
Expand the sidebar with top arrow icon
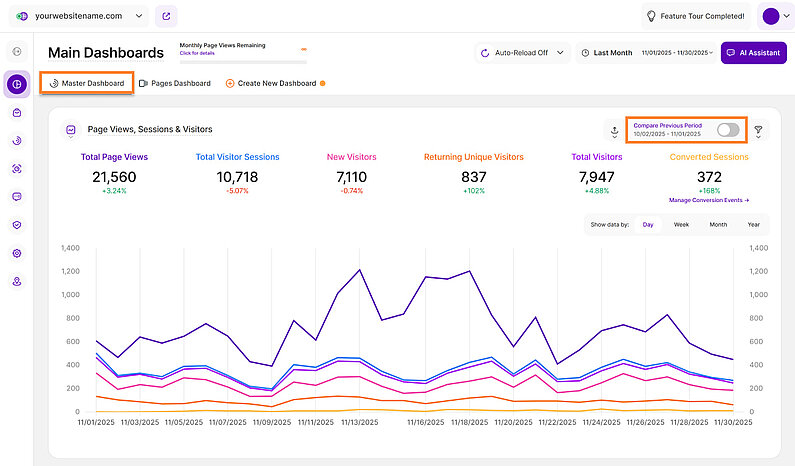(17, 51)
